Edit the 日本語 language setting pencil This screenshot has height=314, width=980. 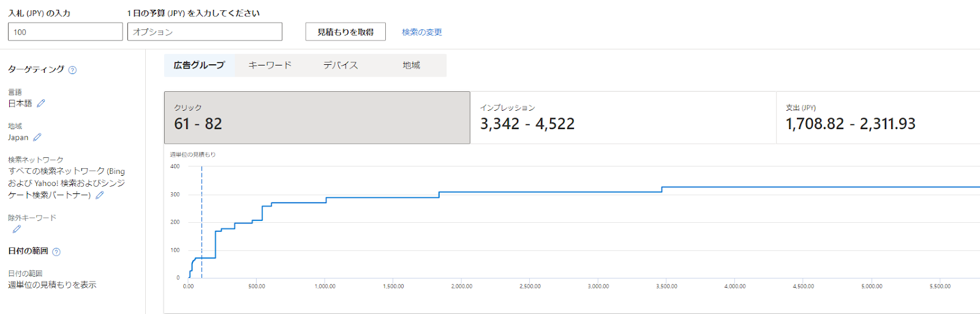41,103
